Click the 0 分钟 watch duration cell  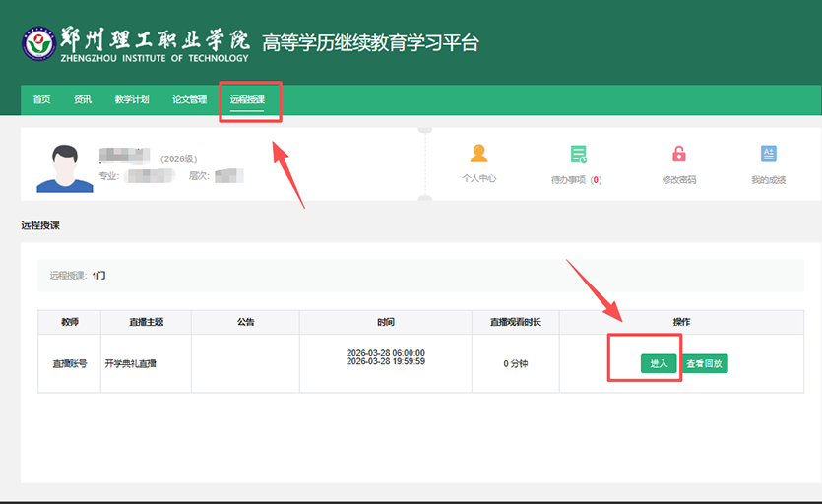pos(515,363)
